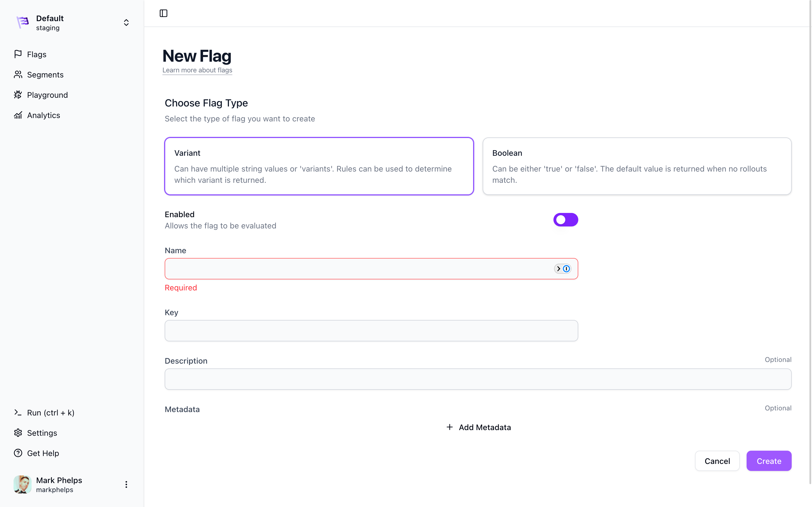
Task: Disable the Enabled toggle switch
Action: (x=565, y=220)
